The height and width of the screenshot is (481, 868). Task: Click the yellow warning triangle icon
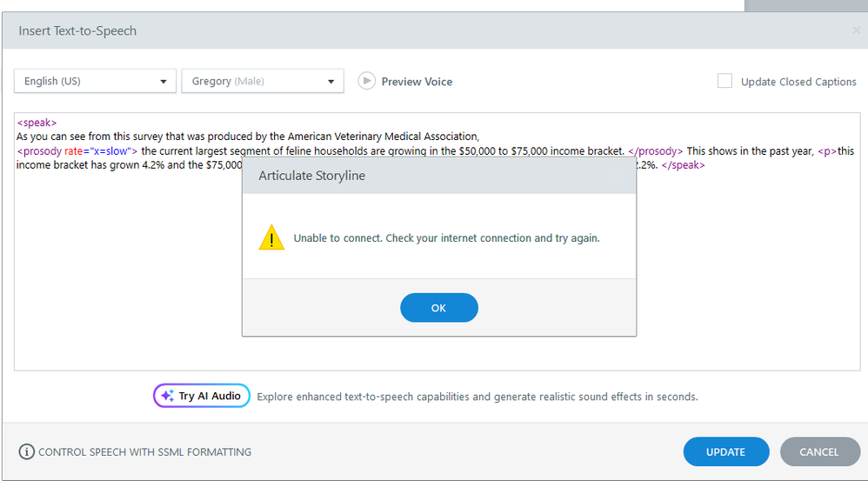271,237
